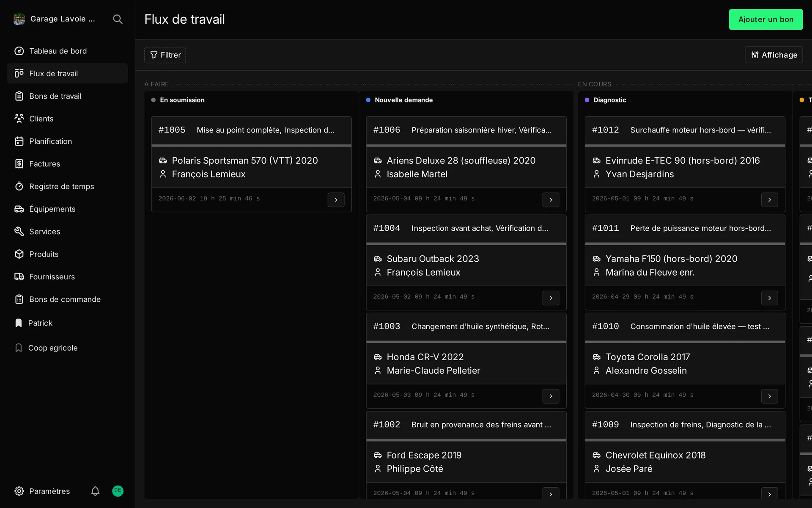Click 'Ariens Deluxe 28 (souffleuse) 2020'
The height and width of the screenshot is (508, 812).
click(461, 160)
